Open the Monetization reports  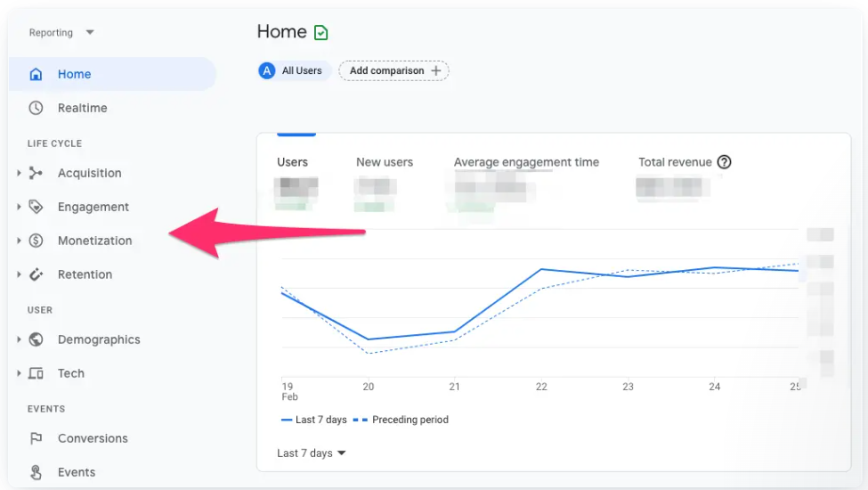[94, 241]
